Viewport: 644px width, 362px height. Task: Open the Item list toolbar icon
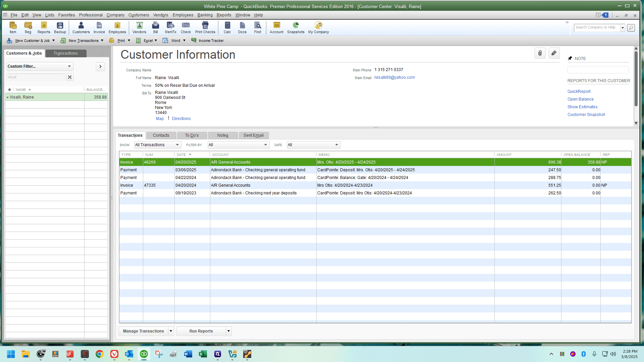(13, 27)
